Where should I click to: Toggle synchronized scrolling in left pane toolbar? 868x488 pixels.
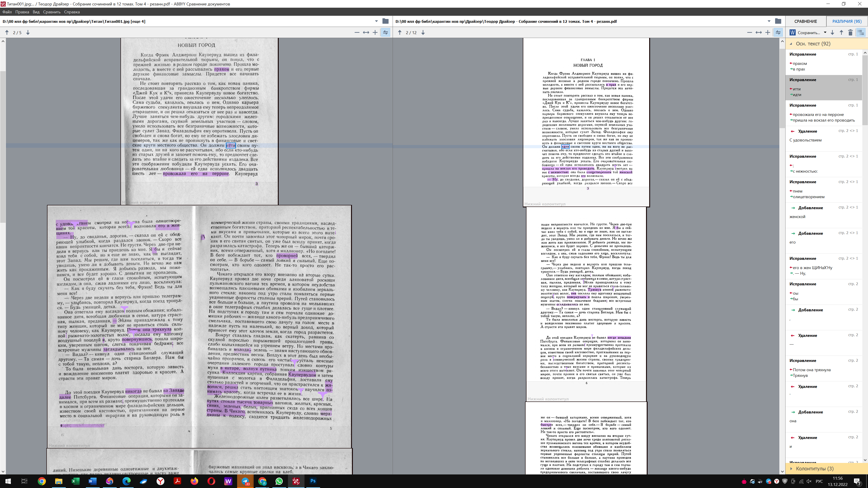point(385,32)
